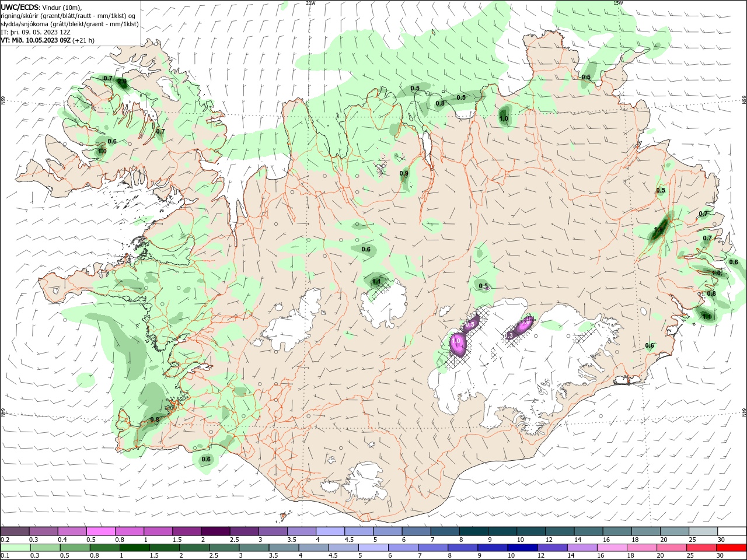Viewport: 747px width, 560px height.
Task: Click the '12' number label in the top legend row
Action: 549,540
